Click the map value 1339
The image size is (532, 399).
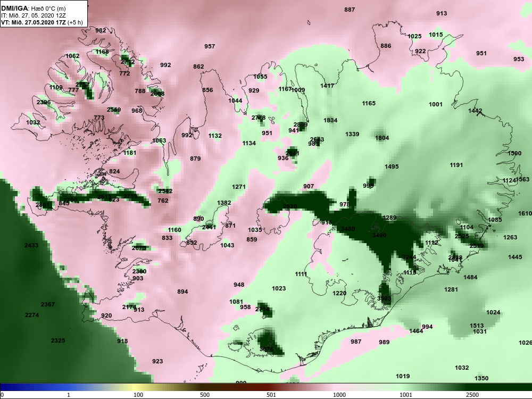[352, 134]
